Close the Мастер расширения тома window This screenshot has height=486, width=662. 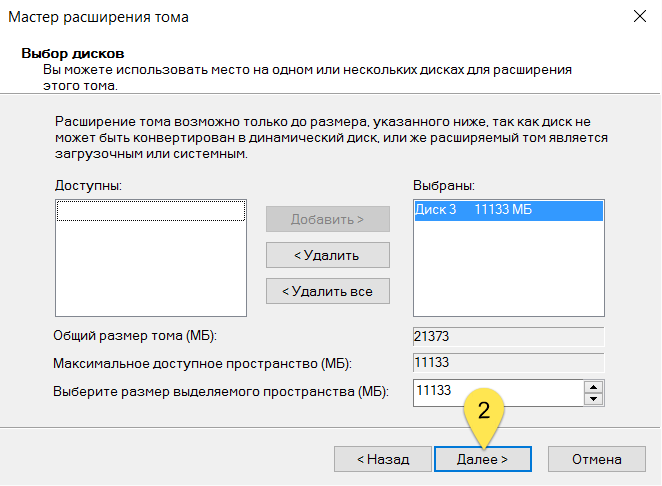(x=638, y=16)
